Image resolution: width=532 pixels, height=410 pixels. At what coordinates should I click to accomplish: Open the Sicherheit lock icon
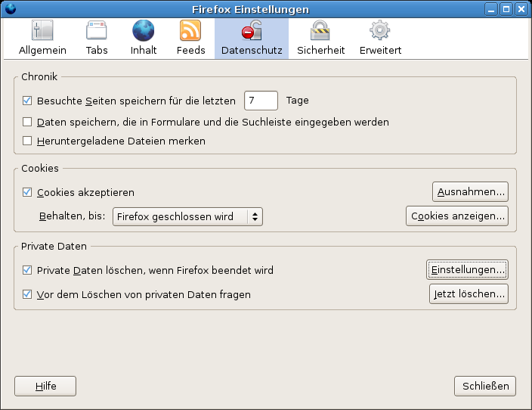pos(320,30)
